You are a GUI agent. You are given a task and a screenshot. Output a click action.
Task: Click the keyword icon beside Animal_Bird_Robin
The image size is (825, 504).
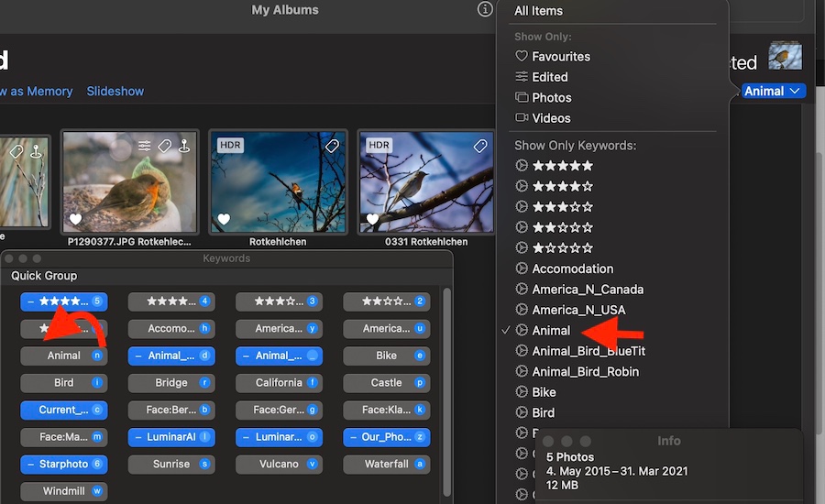click(522, 371)
